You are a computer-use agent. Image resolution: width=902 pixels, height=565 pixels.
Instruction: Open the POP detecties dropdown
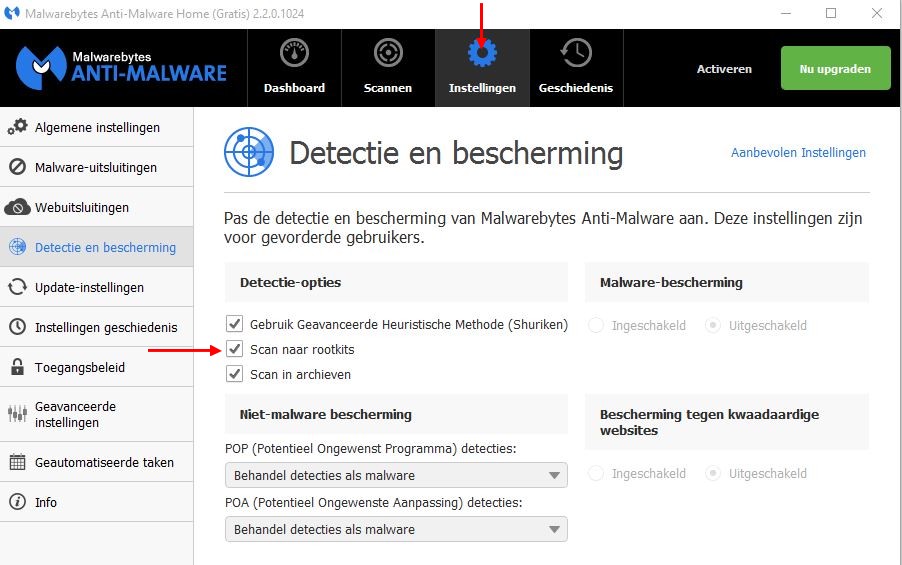(396, 475)
